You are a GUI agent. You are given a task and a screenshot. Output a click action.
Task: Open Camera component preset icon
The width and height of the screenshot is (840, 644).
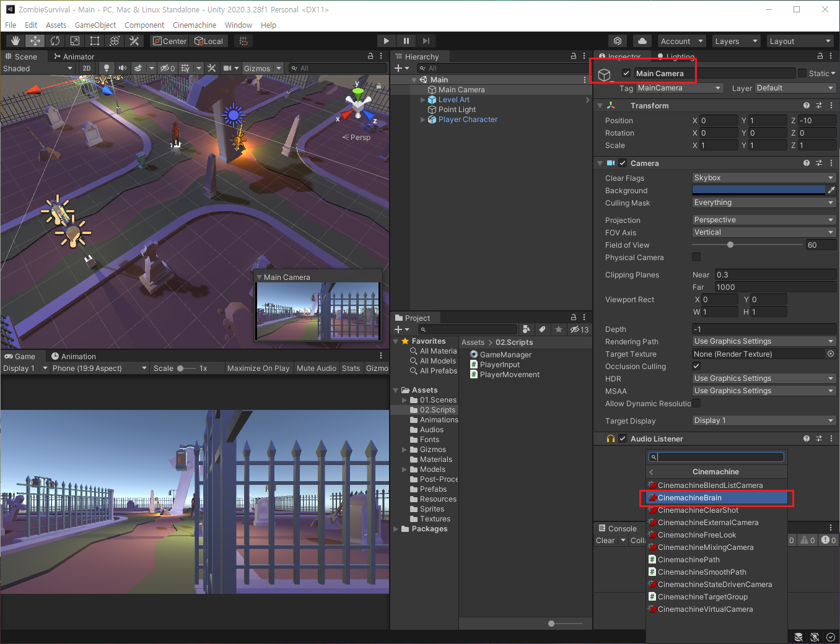tap(819, 163)
